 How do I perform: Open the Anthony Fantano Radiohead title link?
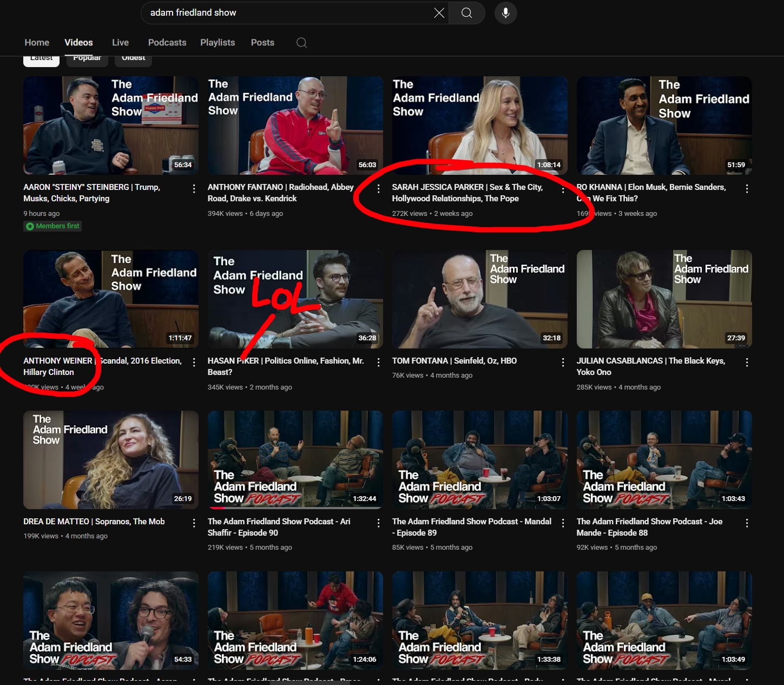pyautogui.click(x=281, y=193)
